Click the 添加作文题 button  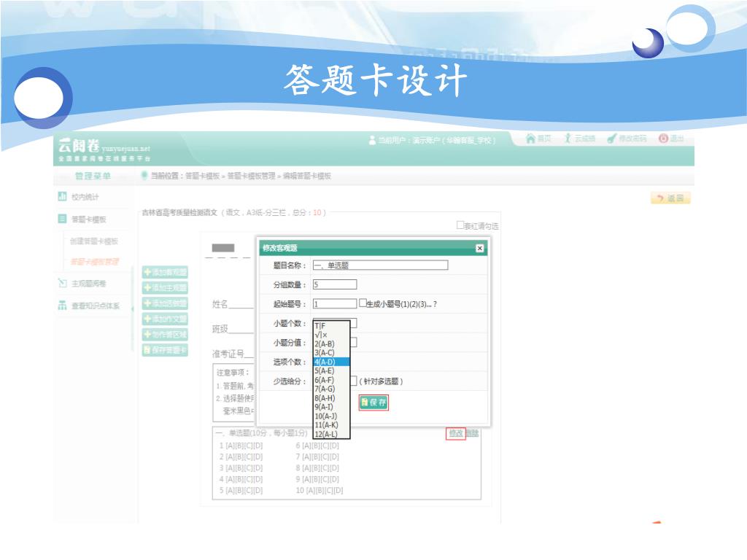click(x=165, y=319)
